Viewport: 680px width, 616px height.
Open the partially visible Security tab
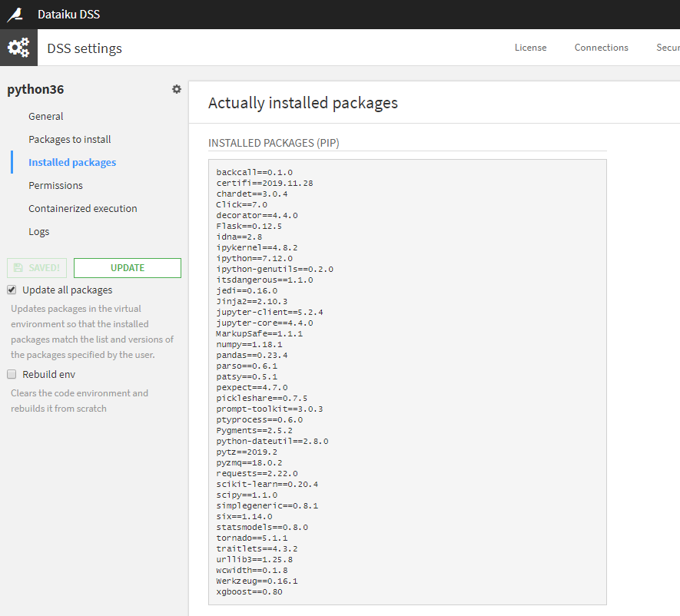(x=668, y=48)
